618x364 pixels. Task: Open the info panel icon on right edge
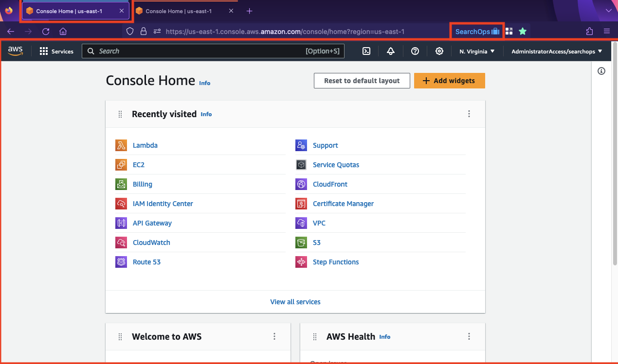[601, 71]
